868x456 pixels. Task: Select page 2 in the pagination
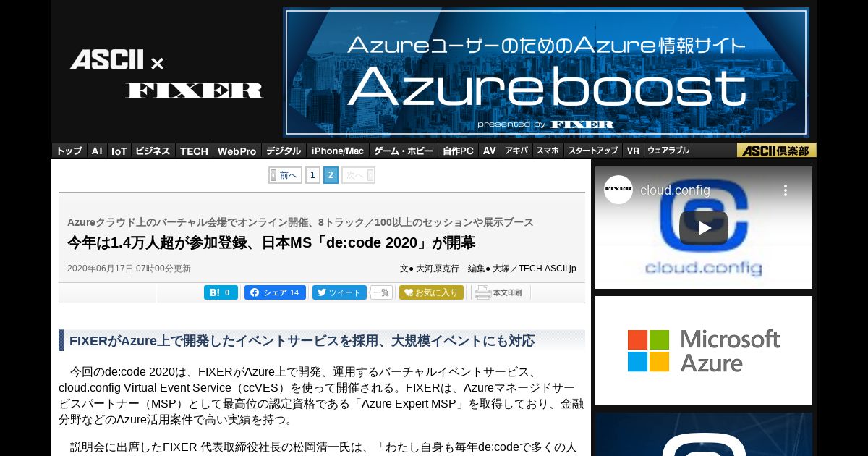pyautogui.click(x=331, y=175)
